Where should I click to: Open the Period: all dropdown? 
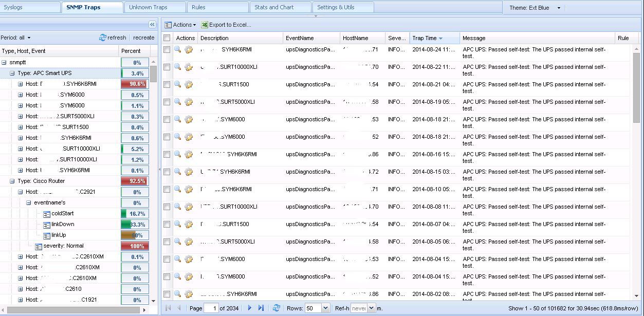(15, 38)
